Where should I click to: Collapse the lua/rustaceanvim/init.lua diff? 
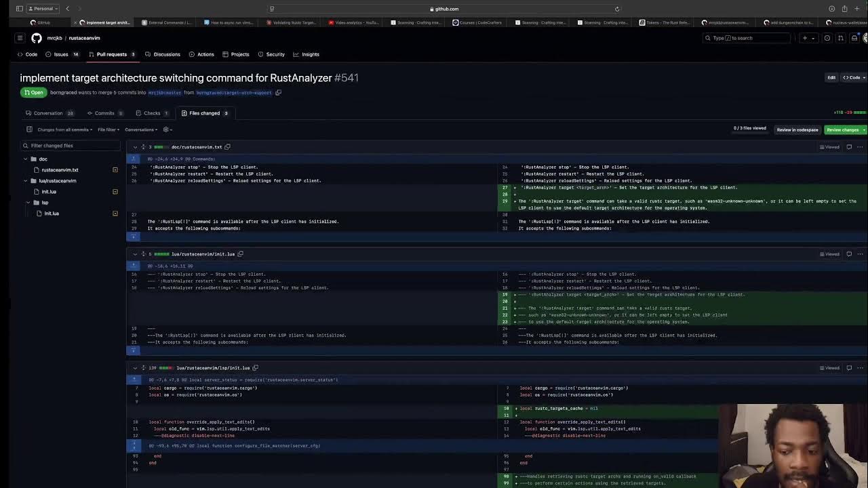135,253
